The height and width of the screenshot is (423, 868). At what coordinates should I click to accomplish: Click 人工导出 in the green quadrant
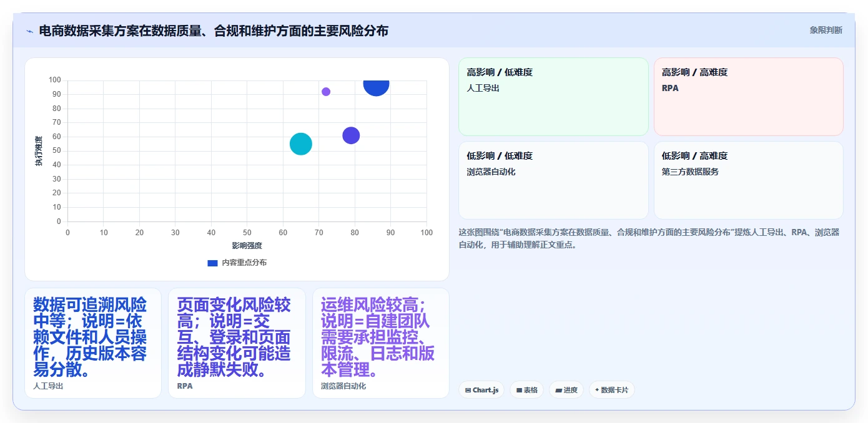tap(483, 88)
